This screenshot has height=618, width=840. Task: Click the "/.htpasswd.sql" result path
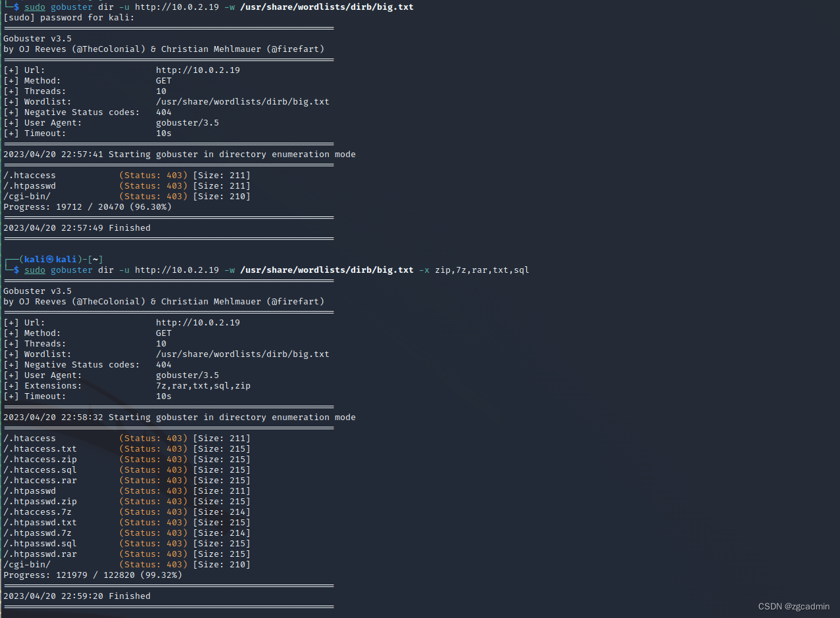[x=40, y=544]
